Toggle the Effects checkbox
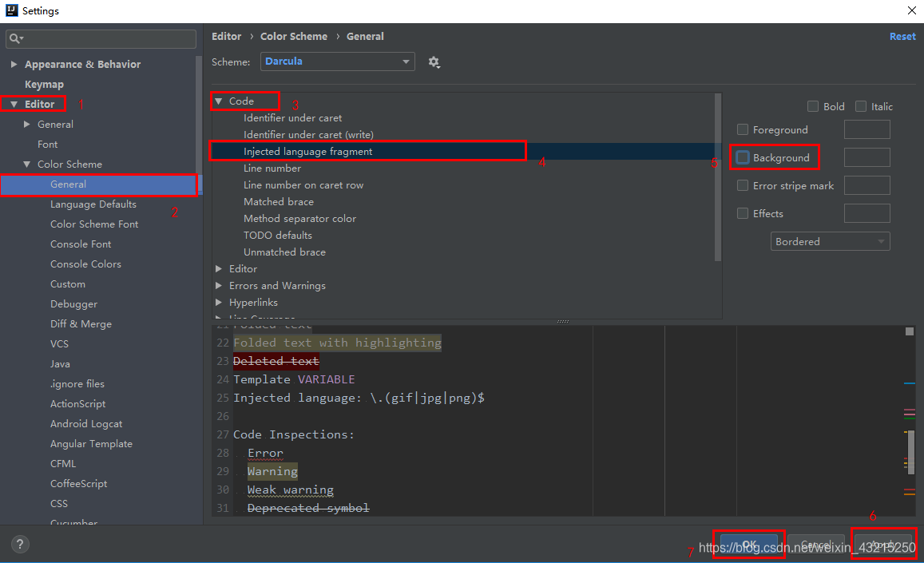The height and width of the screenshot is (563, 924). pos(743,213)
